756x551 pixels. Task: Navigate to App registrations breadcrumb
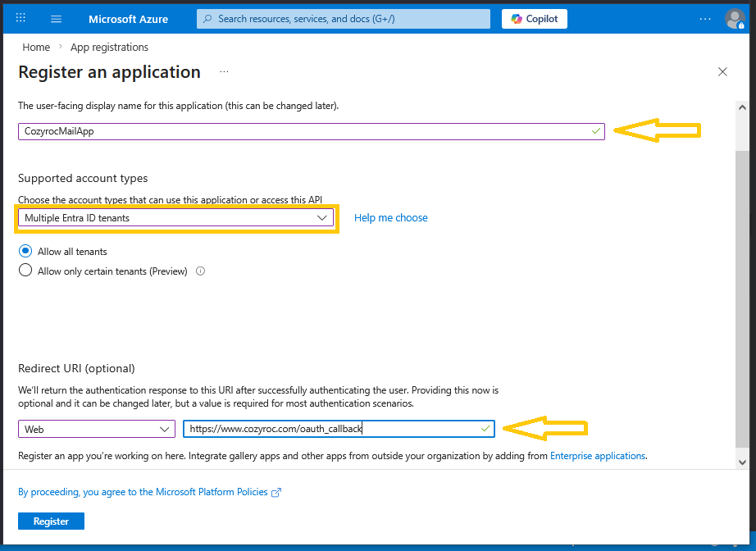pyautogui.click(x=109, y=48)
